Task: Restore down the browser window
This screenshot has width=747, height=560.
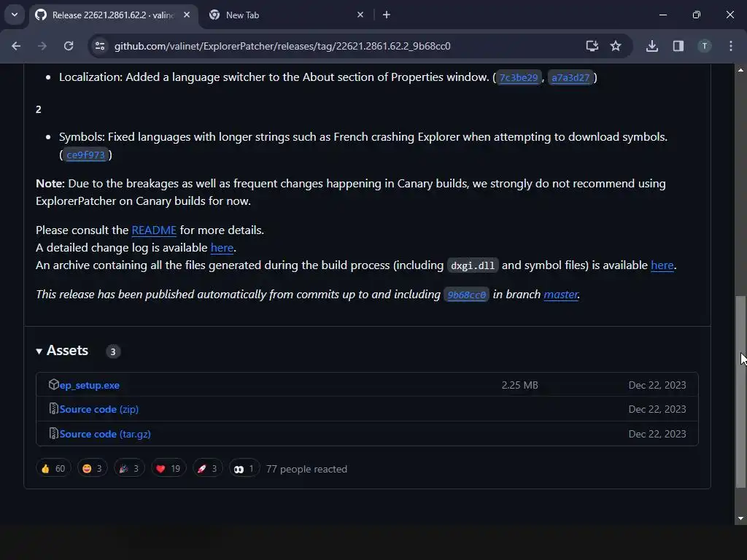Action: [x=696, y=15]
